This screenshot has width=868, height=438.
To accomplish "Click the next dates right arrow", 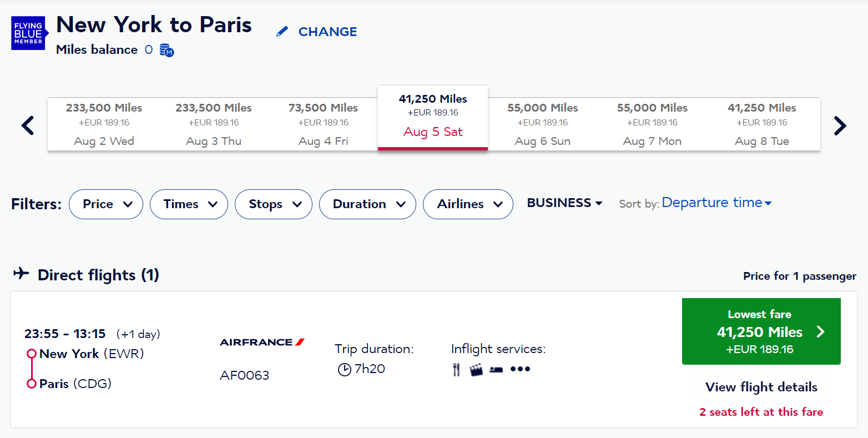I will (x=840, y=126).
